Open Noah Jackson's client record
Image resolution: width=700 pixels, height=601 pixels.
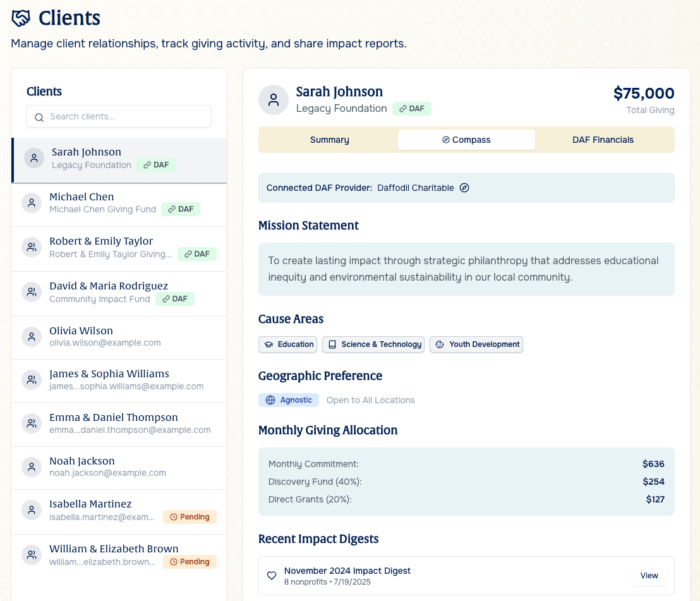click(x=119, y=467)
